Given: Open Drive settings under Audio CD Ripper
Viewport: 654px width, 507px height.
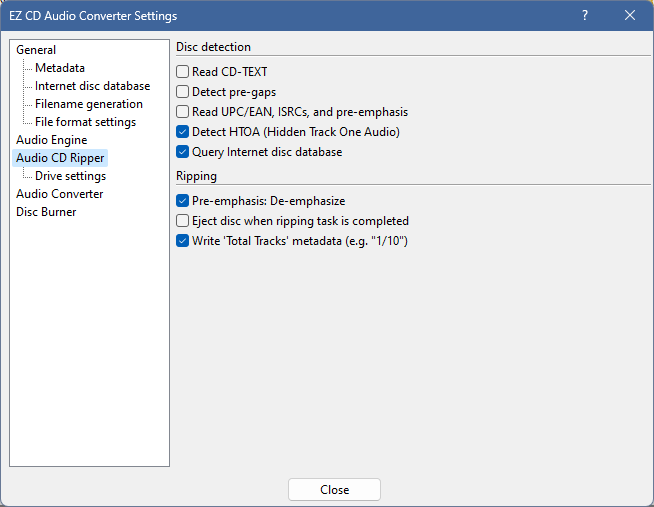Looking at the screenshot, I should (70, 176).
